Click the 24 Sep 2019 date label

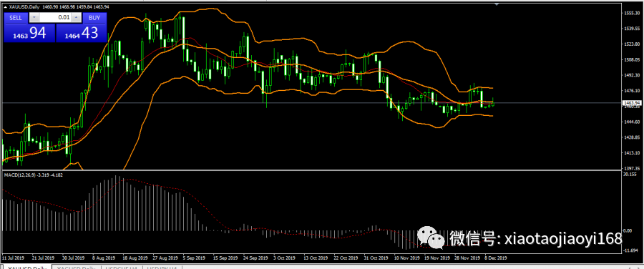[x=255, y=258]
